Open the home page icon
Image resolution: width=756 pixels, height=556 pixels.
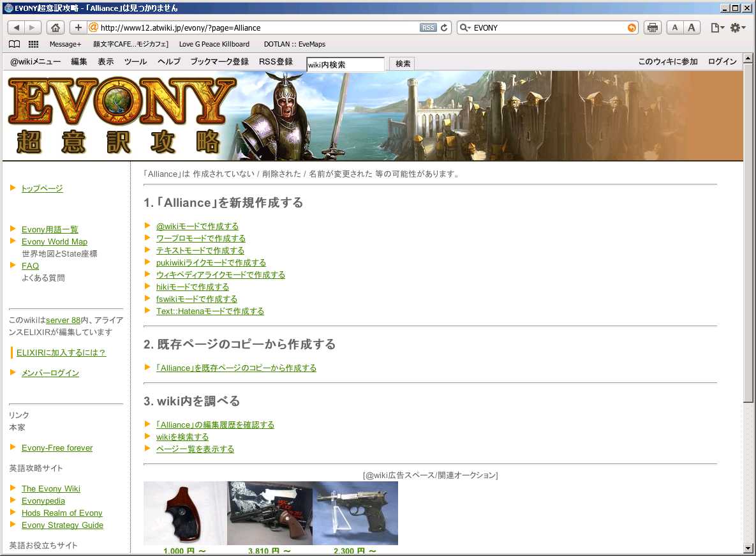tap(56, 28)
